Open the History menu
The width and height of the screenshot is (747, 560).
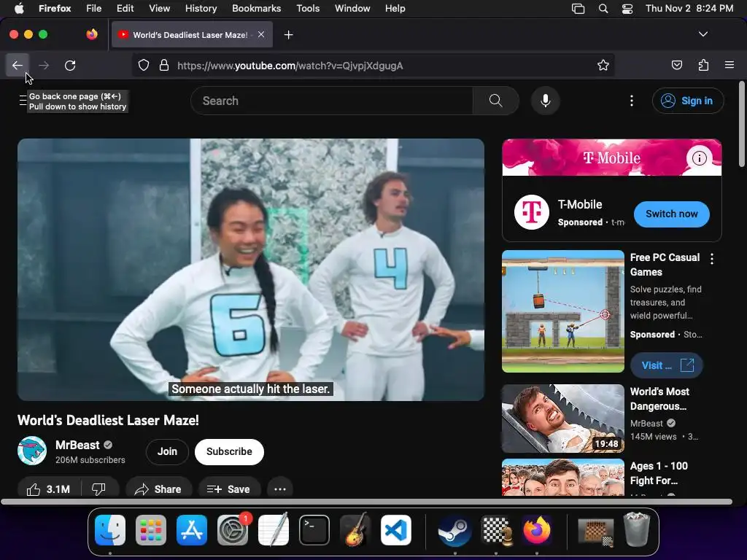pos(201,8)
